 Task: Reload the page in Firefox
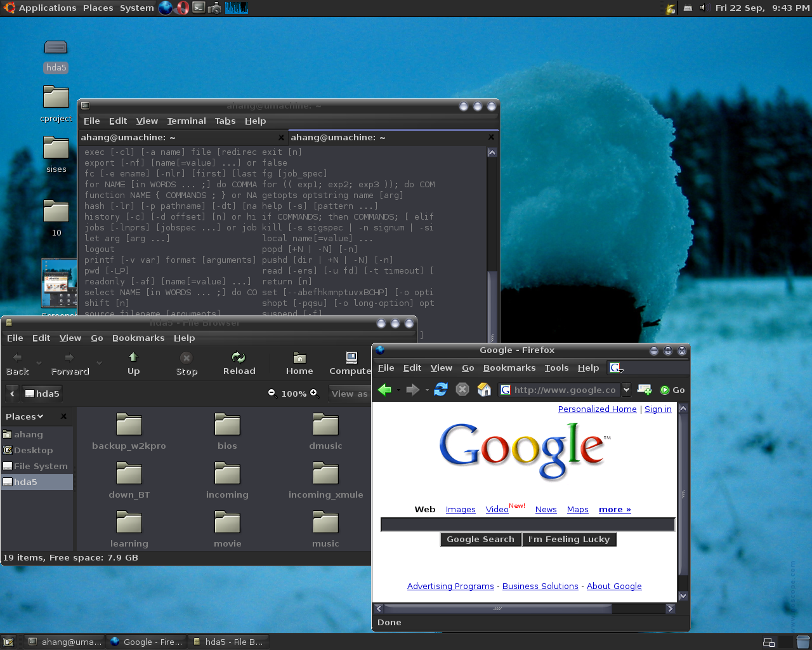[x=441, y=390]
